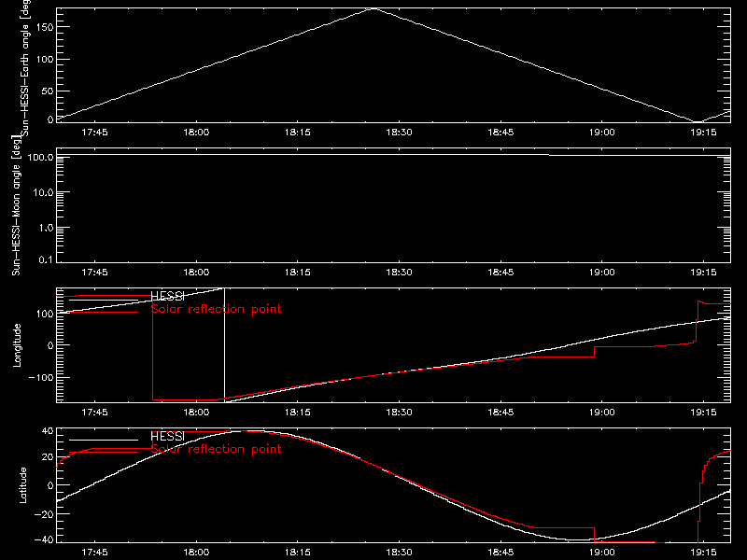
Task: Click the Sun-HESSI-Earth angle axis title
Action: (25, 68)
